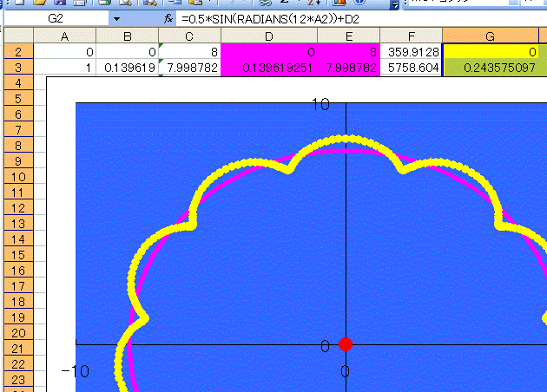Select row 3 header

[18, 67]
